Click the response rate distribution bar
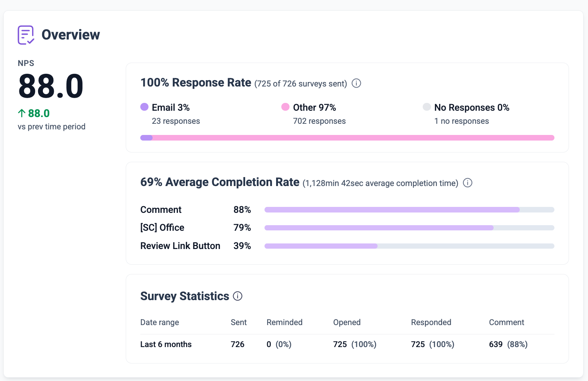This screenshot has height=381, width=588. pyautogui.click(x=347, y=138)
